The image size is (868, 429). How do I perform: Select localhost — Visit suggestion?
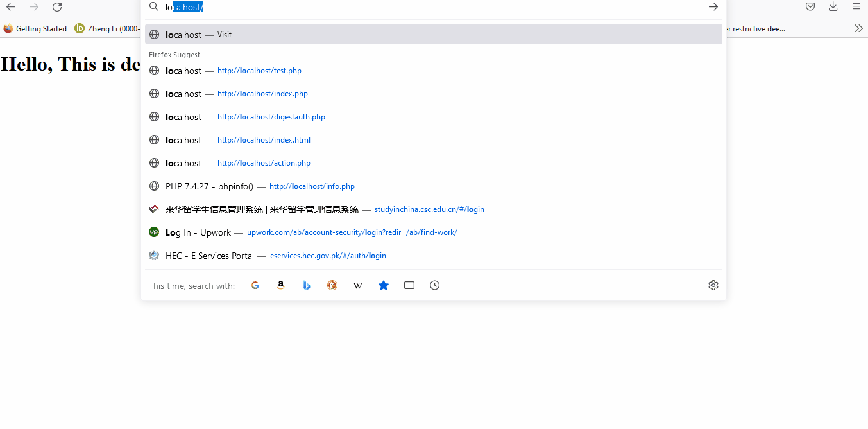pyautogui.click(x=434, y=34)
